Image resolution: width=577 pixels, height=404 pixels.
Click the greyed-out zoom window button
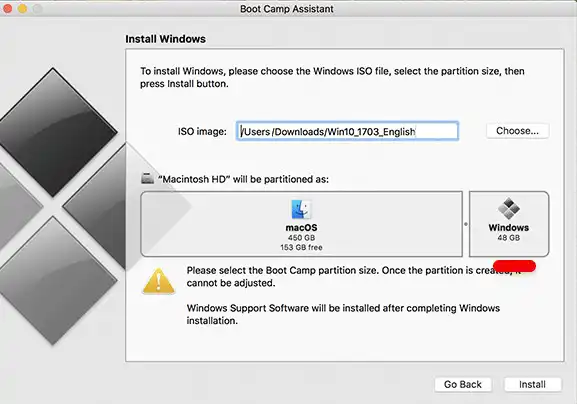38,8
